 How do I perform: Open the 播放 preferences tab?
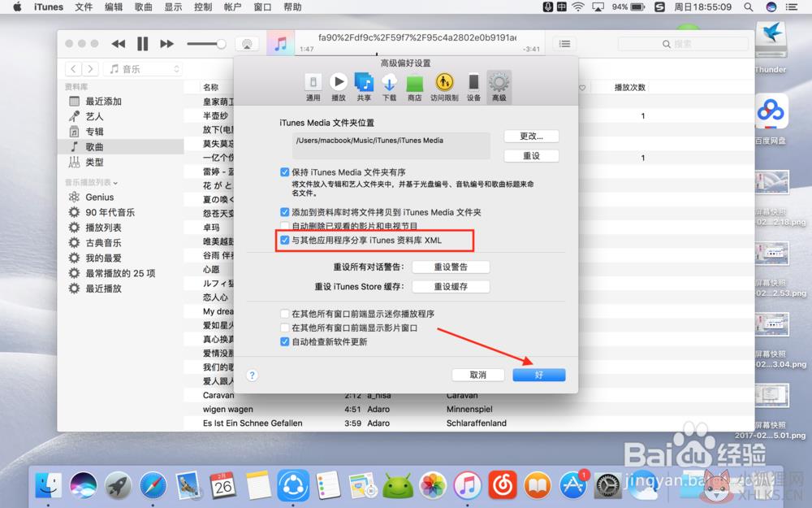tap(338, 87)
